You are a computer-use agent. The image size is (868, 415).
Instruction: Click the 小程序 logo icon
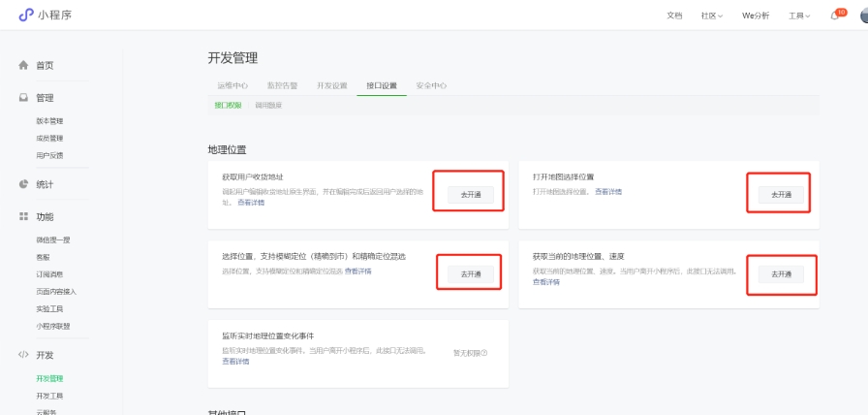26,15
